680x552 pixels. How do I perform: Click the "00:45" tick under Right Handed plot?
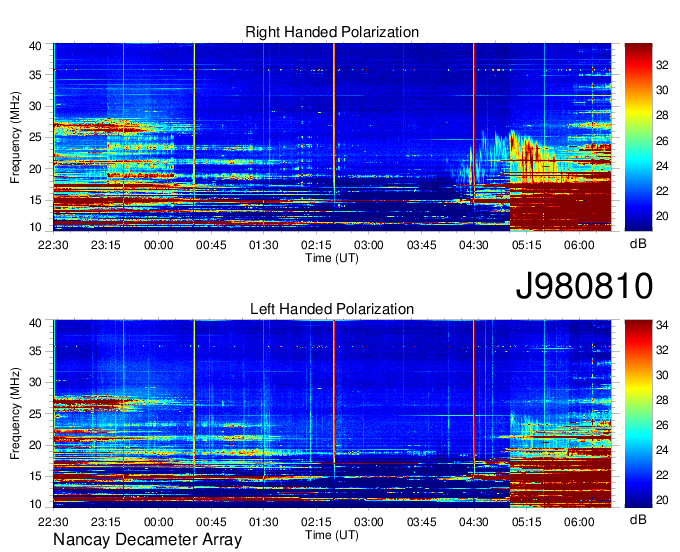[x=211, y=245]
